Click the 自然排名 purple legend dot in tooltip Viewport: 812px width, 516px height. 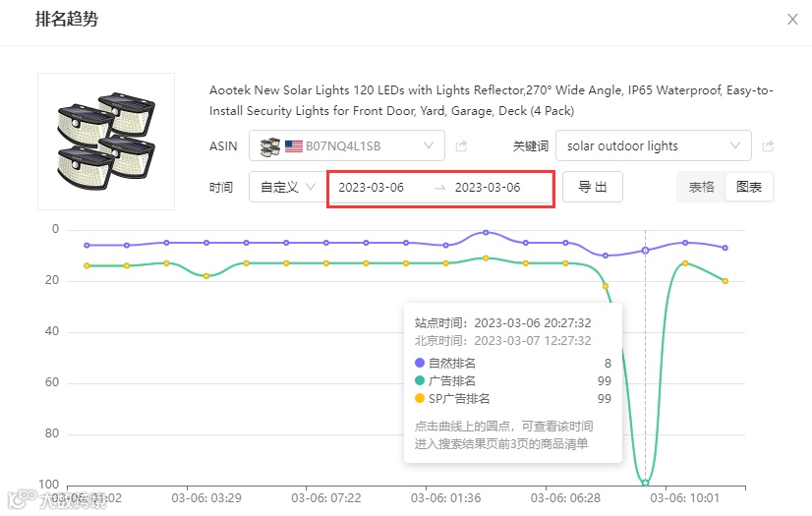point(420,363)
